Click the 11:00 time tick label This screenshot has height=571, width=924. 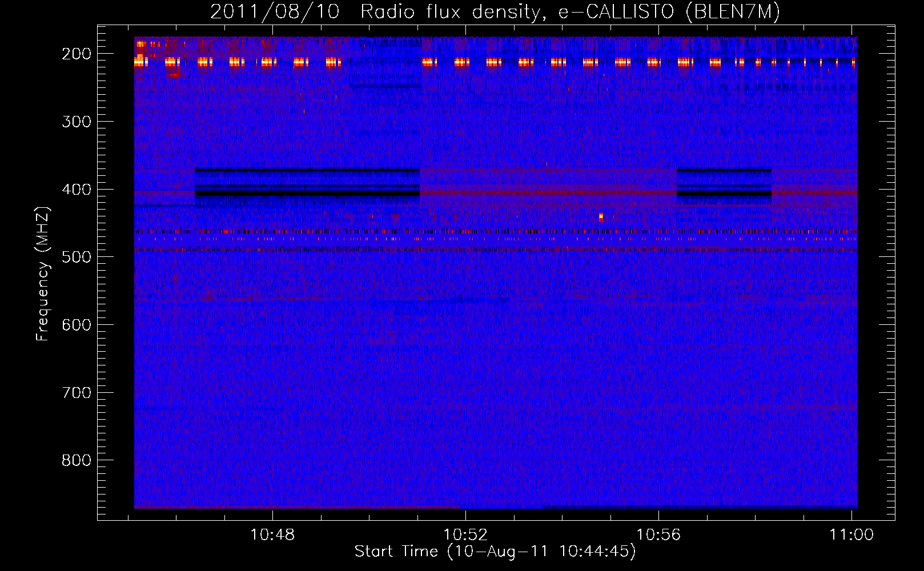coord(851,535)
